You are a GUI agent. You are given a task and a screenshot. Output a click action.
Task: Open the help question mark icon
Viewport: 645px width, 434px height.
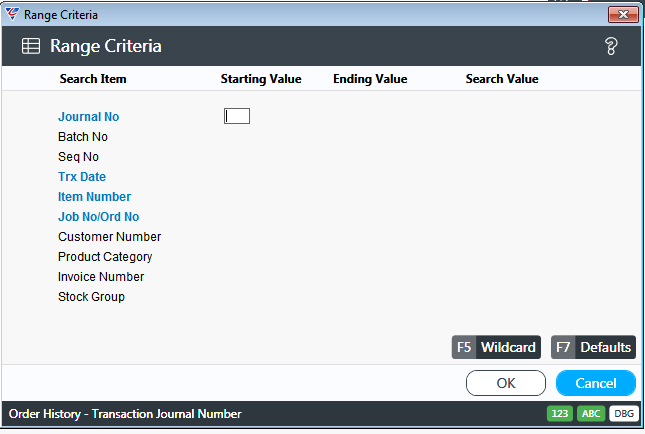[x=611, y=46]
